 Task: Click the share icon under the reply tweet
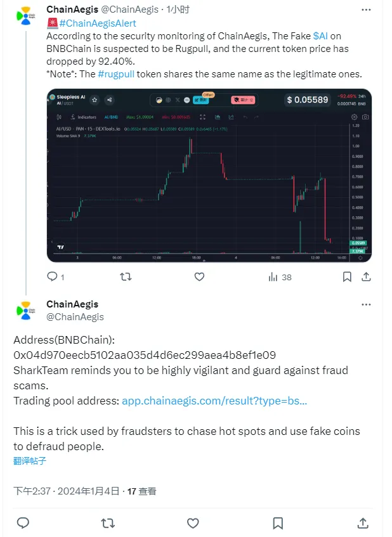362,522
